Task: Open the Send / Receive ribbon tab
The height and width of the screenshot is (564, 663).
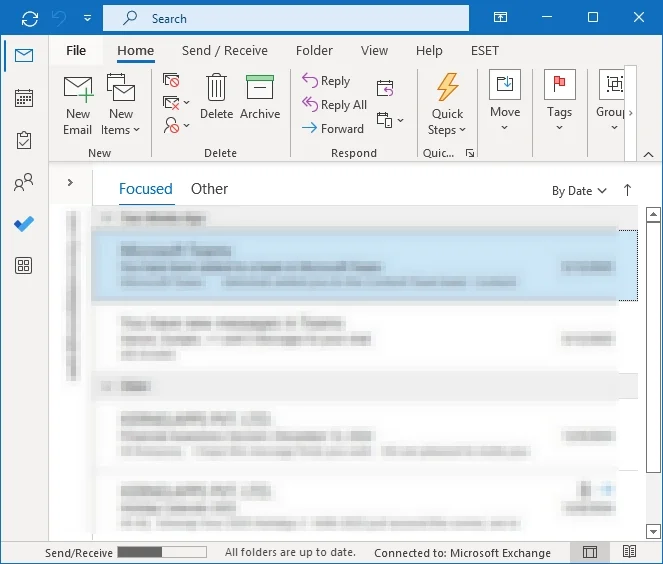Action: (224, 51)
